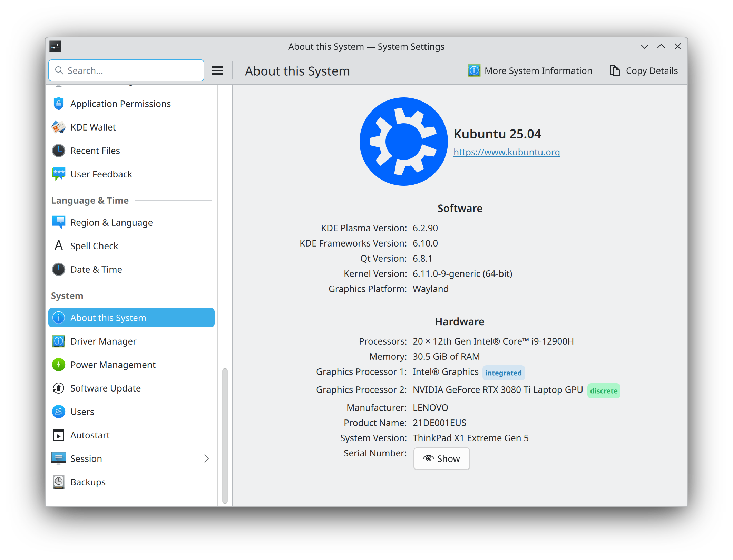Click the Copy Details document icon
Image resolution: width=733 pixels, height=560 pixels.
(x=615, y=70)
